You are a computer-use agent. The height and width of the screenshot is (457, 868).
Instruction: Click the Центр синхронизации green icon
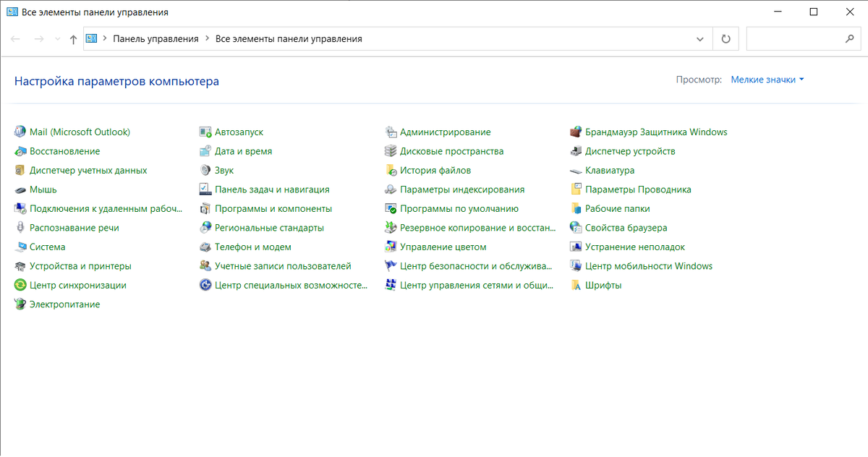point(20,285)
